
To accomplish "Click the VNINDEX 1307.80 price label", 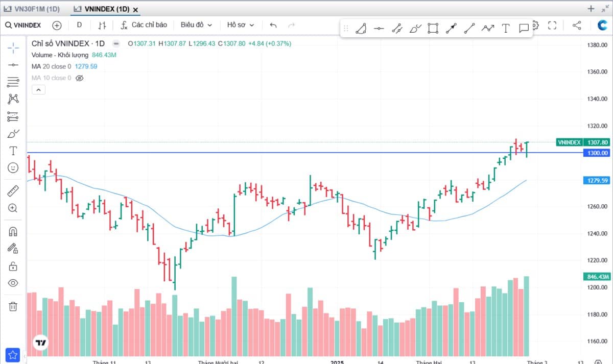I will point(583,142).
